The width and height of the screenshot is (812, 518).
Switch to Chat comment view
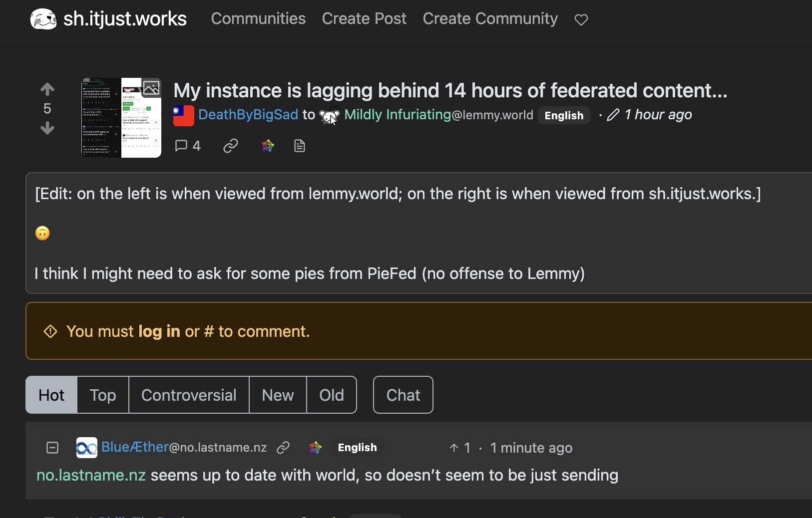403,395
